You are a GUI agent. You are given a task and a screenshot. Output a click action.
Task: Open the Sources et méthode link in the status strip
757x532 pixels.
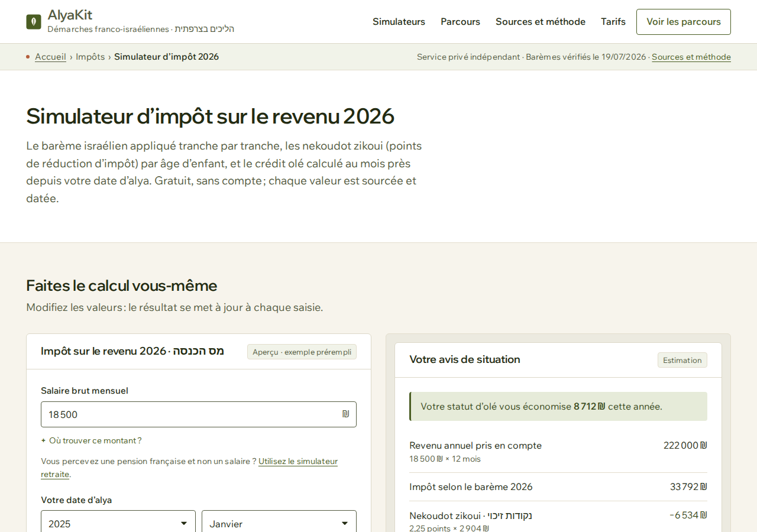point(691,57)
